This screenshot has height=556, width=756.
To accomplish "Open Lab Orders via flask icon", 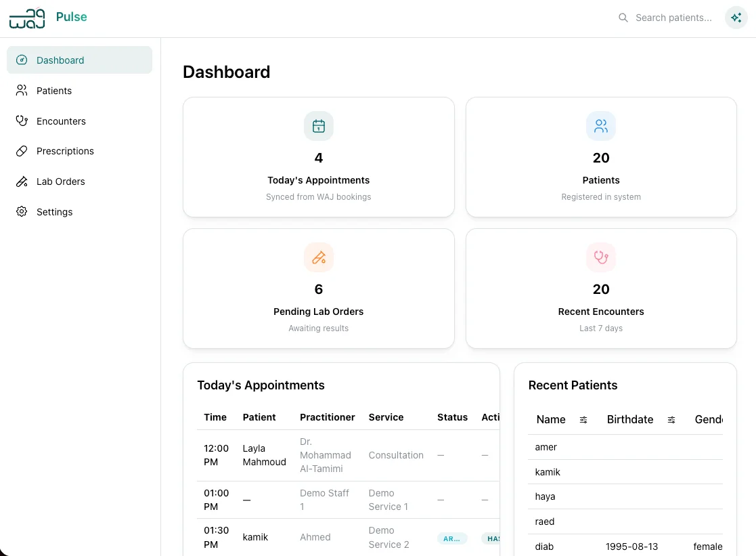I will (22, 181).
